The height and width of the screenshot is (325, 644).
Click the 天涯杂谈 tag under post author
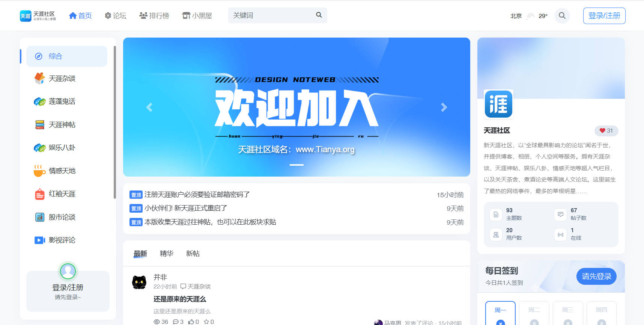196,286
